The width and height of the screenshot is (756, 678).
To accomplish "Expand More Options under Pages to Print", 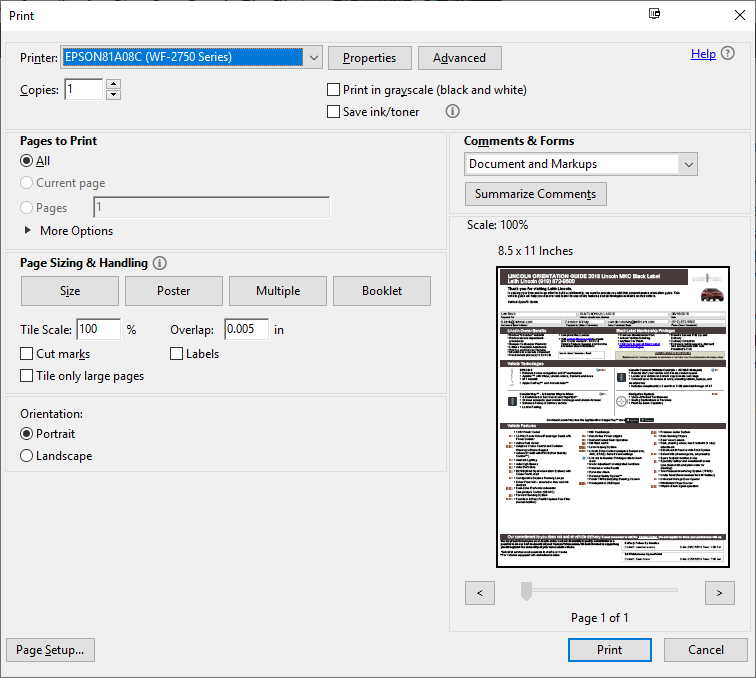I will (x=27, y=231).
